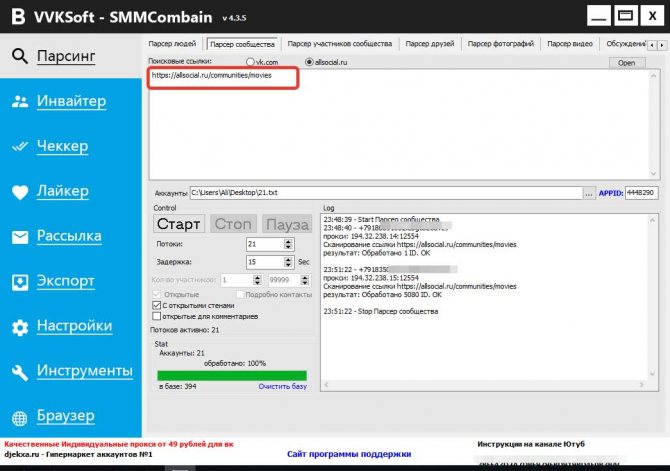Switch to Парсер людей tab
The width and height of the screenshot is (670, 471).
pyautogui.click(x=172, y=44)
